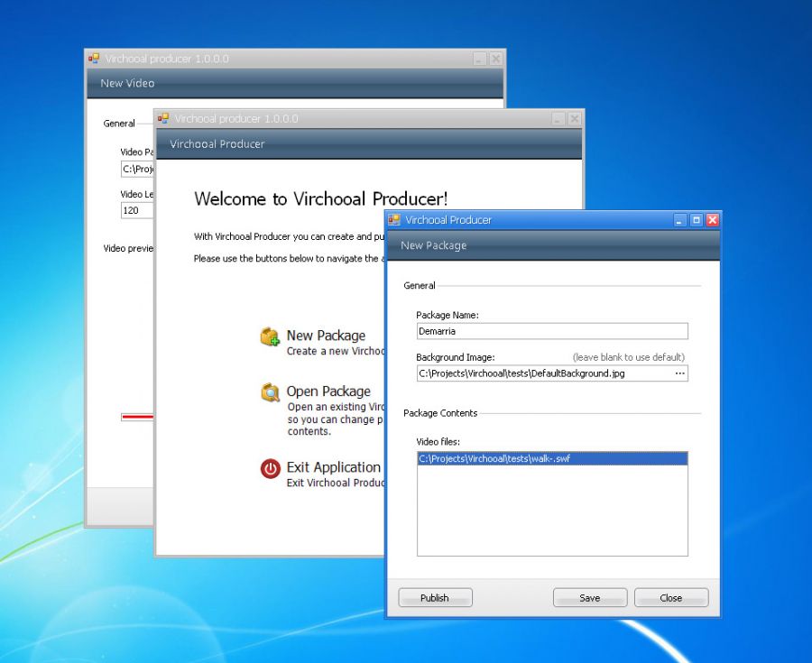This screenshot has height=663, width=812.
Task: Click the Video Length field showing 120
Action: pos(136,211)
